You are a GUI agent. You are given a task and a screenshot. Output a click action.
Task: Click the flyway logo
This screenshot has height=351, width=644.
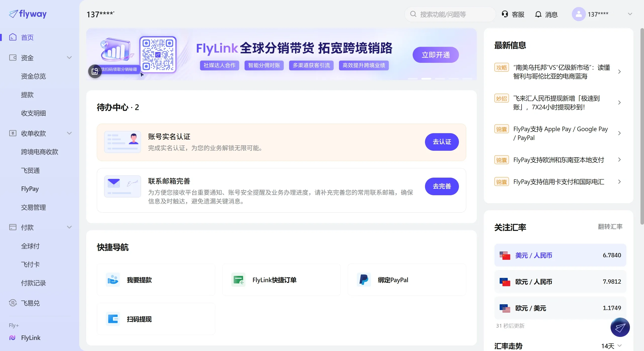[x=28, y=14]
